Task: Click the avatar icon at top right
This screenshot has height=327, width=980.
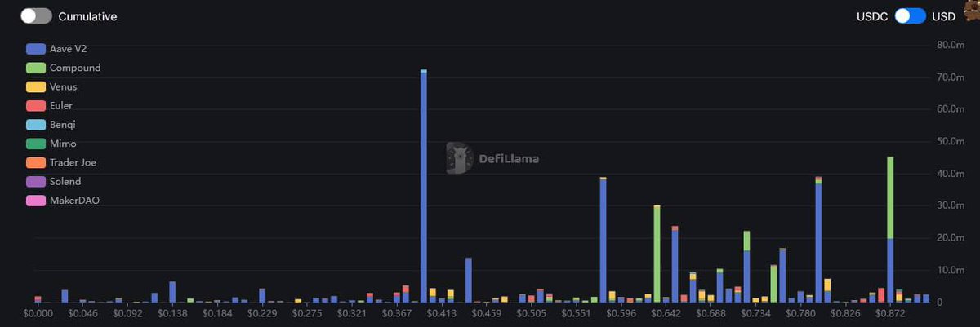Action: 971,11
